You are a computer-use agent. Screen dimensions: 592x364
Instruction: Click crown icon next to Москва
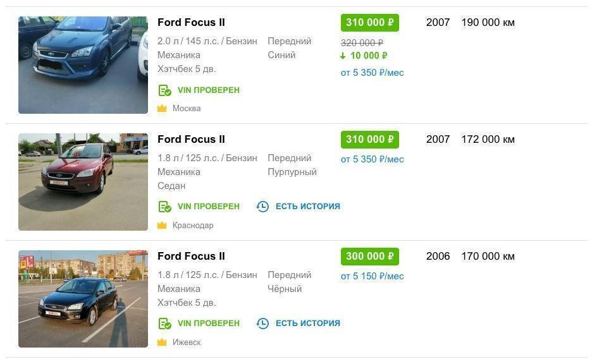162,109
